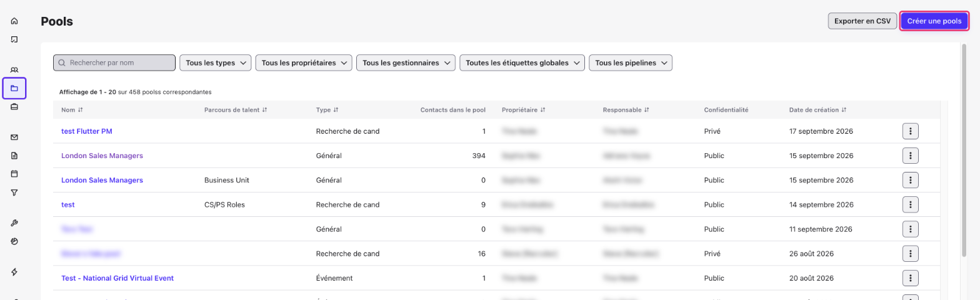Click the 14 septembre 2026 date
The height and width of the screenshot is (300, 980).
coord(821,204)
